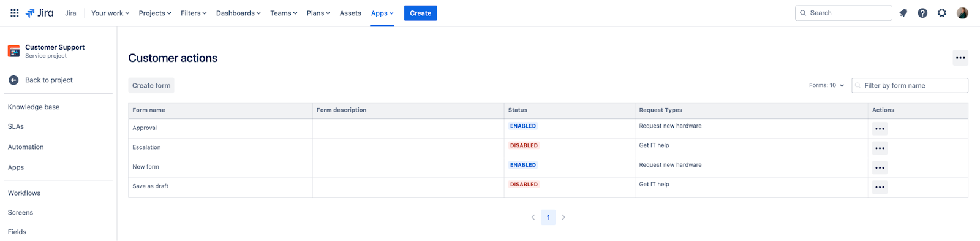Click the Save as draft form name
Viewport: 980px width, 241px height.
pos(151,186)
